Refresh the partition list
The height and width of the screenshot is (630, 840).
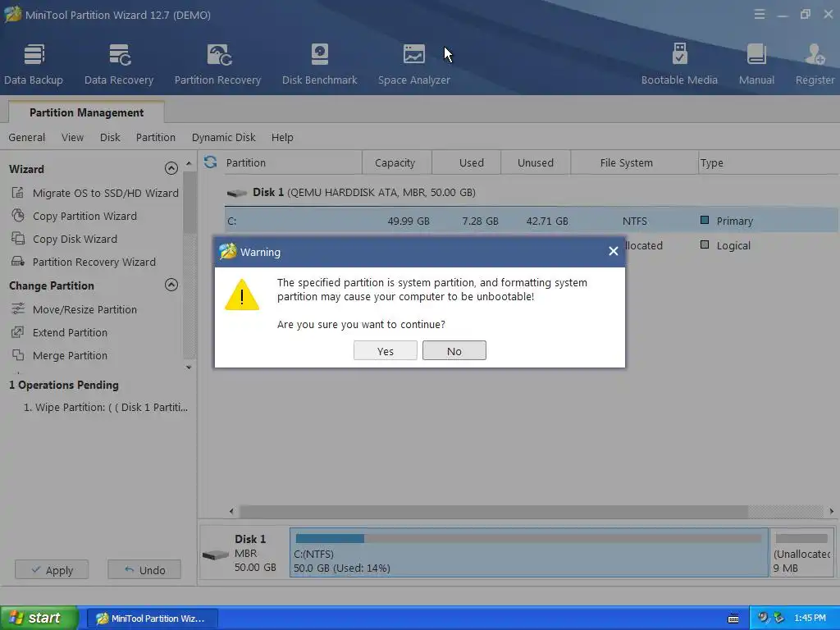click(211, 162)
